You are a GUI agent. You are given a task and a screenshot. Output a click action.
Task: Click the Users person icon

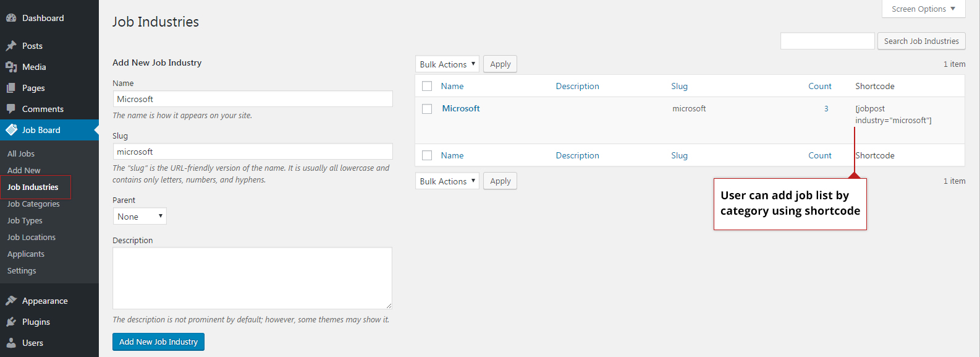click(x=11, y=343)
